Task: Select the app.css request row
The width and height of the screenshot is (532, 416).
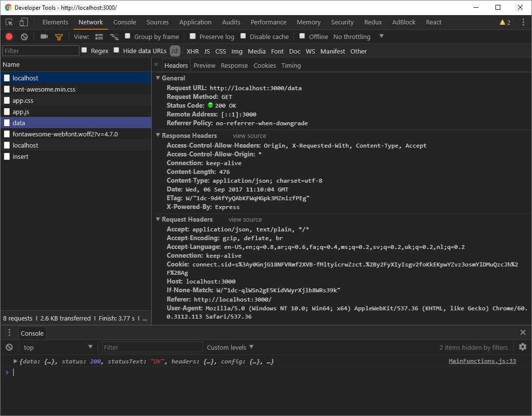Action: 76,100
